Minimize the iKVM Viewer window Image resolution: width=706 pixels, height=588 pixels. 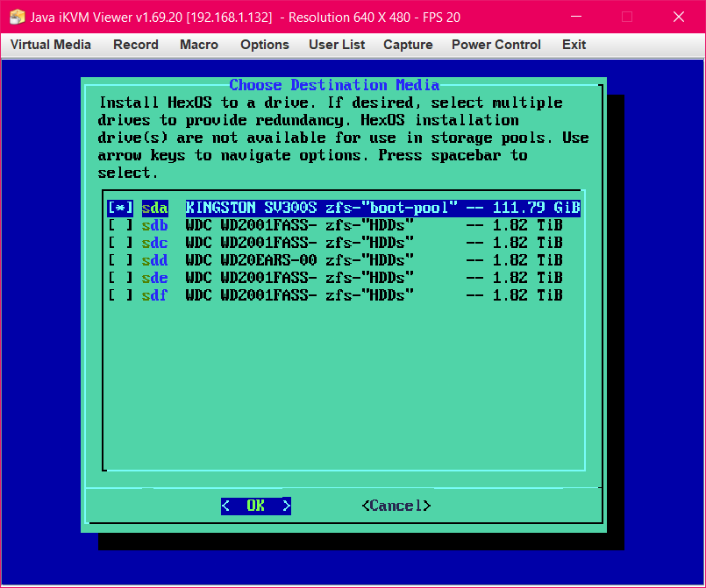[x=576, y=17]
